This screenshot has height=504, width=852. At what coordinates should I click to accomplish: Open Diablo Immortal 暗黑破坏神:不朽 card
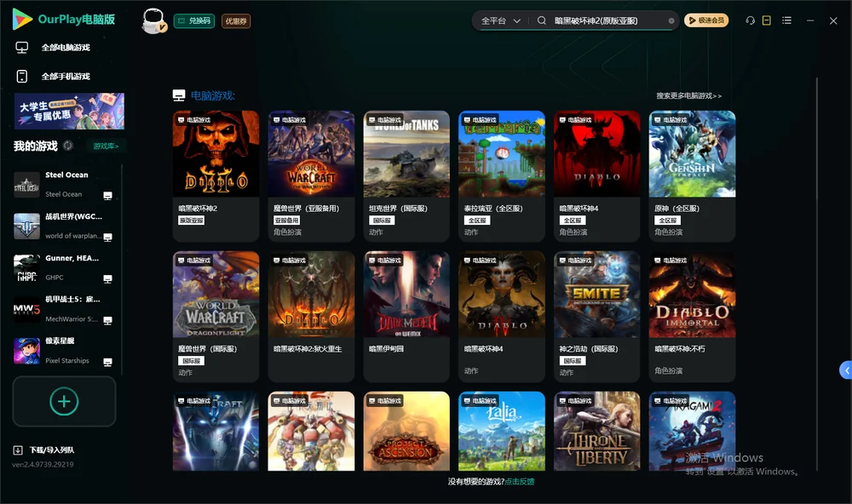click(692, 317)
